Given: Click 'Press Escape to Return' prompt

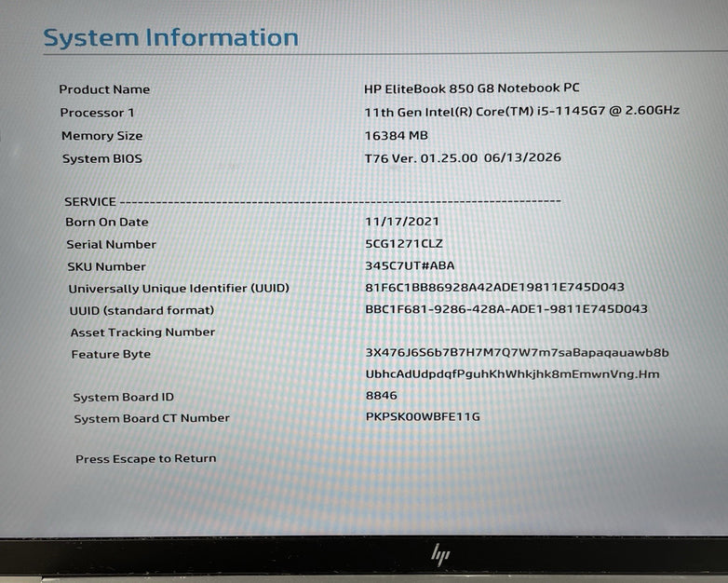Looking at the screenshot, I should [146, 459].
